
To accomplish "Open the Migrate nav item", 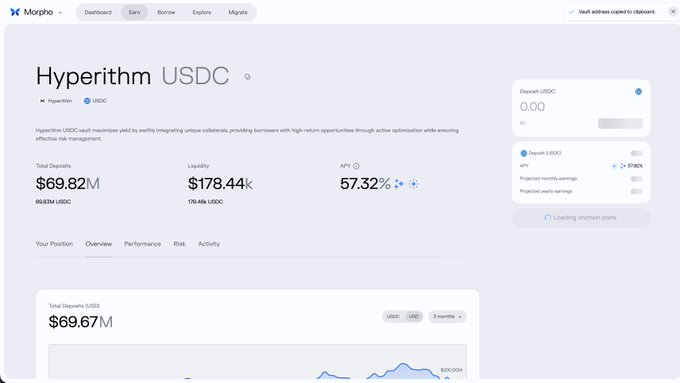I will point(238,12).
